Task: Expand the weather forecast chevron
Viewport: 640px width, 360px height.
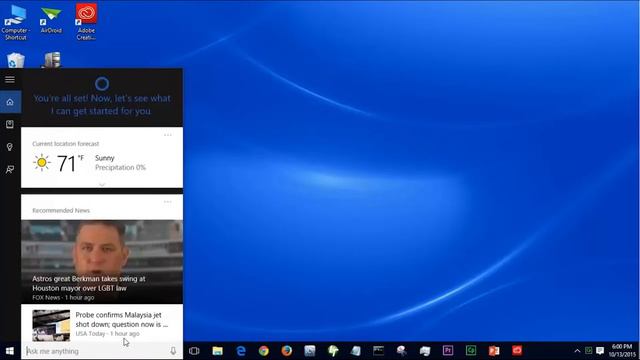Action: point(102,184)
